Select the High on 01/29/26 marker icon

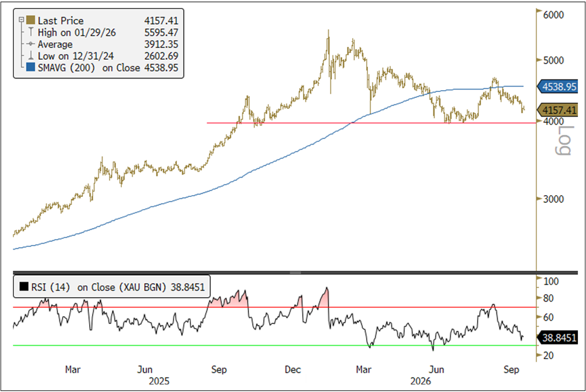30,32
